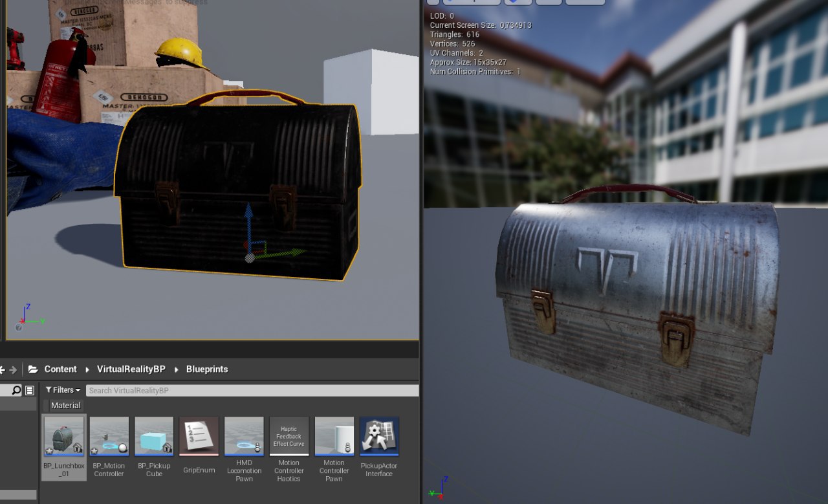Click the 'Vertices: 526' stat text
The image size is (828, 504).
[x=453, y=44]
